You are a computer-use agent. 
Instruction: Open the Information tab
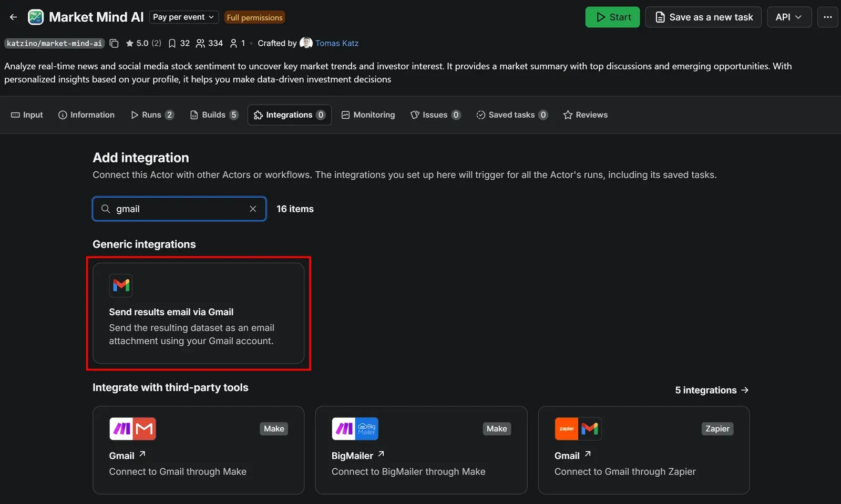pyautogui.click(x=86, y=115)
